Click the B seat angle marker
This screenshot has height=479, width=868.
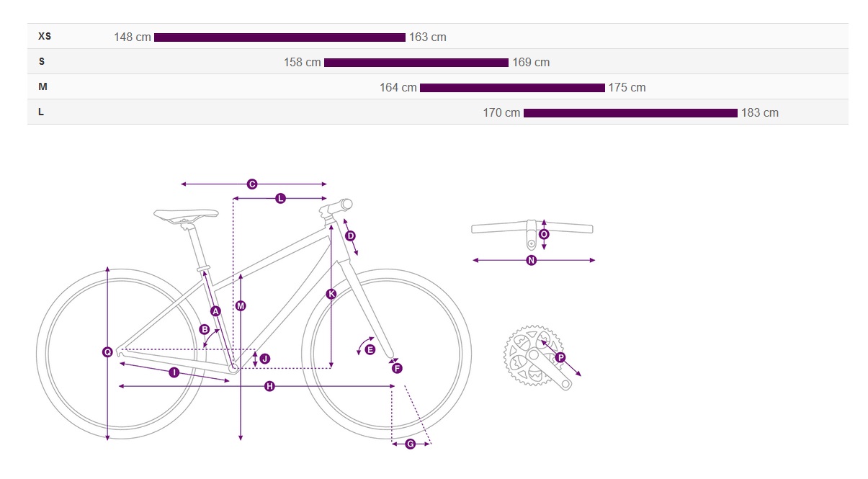click(x=204, y=329)
